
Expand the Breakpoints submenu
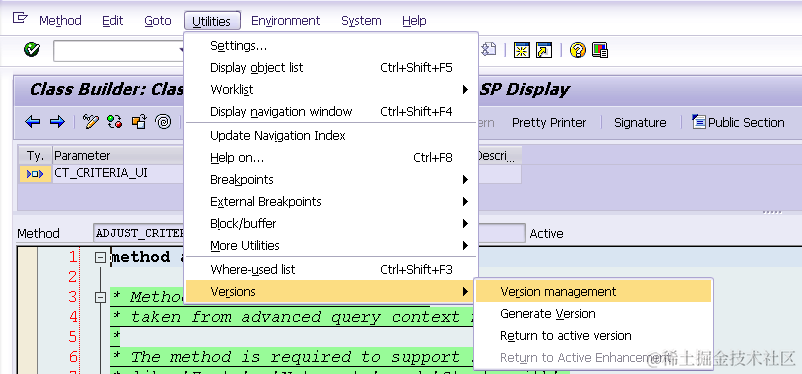331,180
